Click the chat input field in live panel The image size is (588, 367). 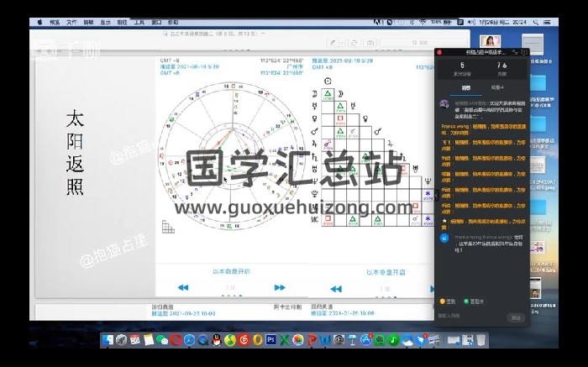470,317
